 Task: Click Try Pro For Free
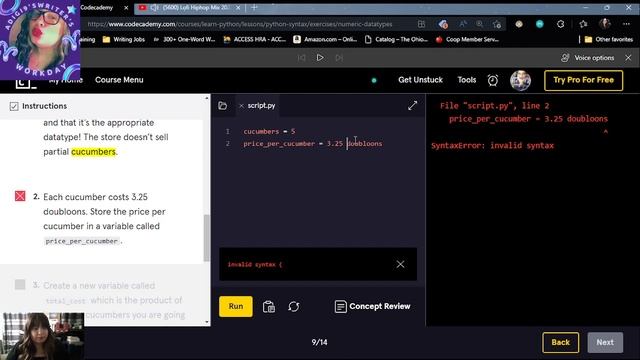[583, 80]
